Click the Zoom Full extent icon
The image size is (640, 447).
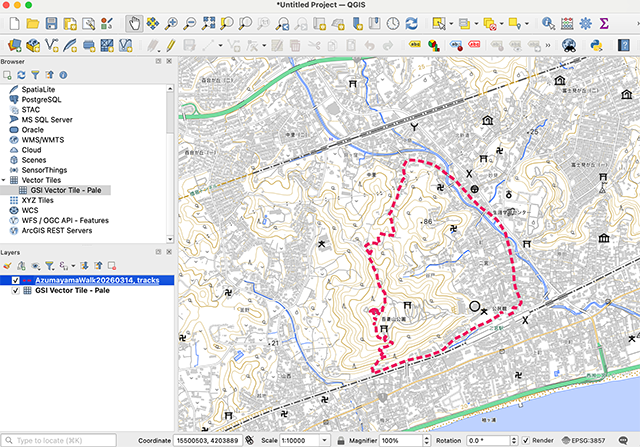click(x=208, y=23)
